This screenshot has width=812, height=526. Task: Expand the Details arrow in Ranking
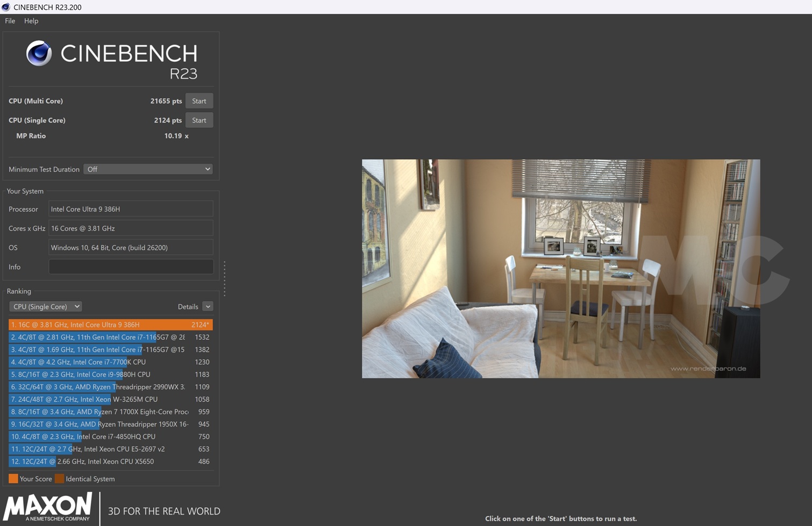(208, 307)
